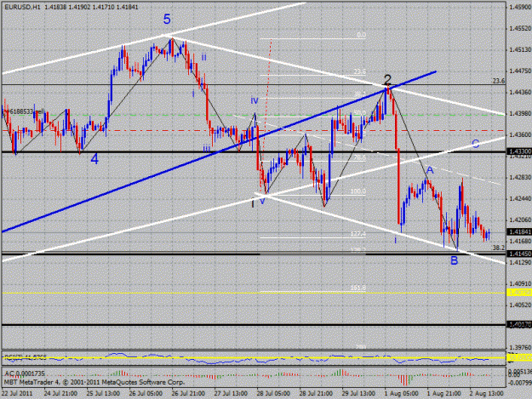The image size is (532, 399).
Task: Click the RSI(7) indicator label
Action: [24, 357]
